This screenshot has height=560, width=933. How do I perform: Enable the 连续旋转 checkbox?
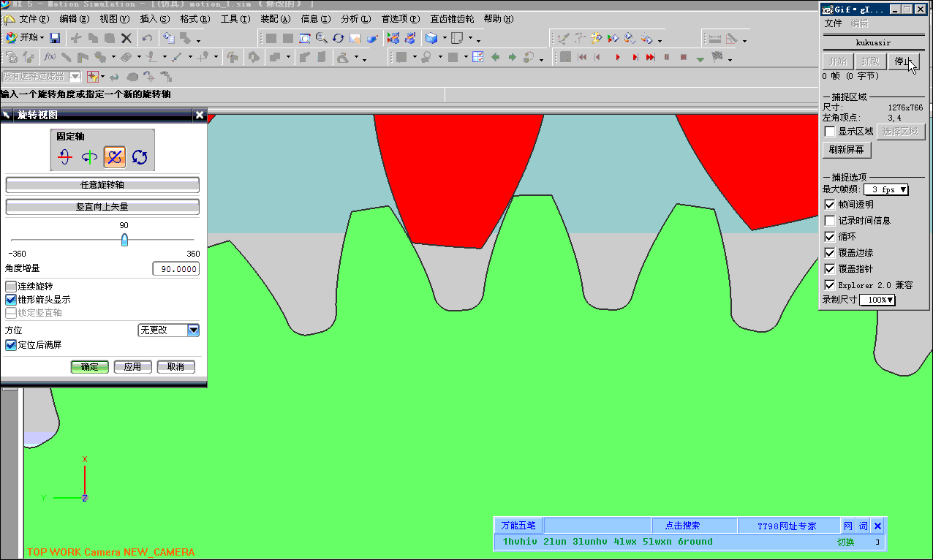click(x=11, y=287)
